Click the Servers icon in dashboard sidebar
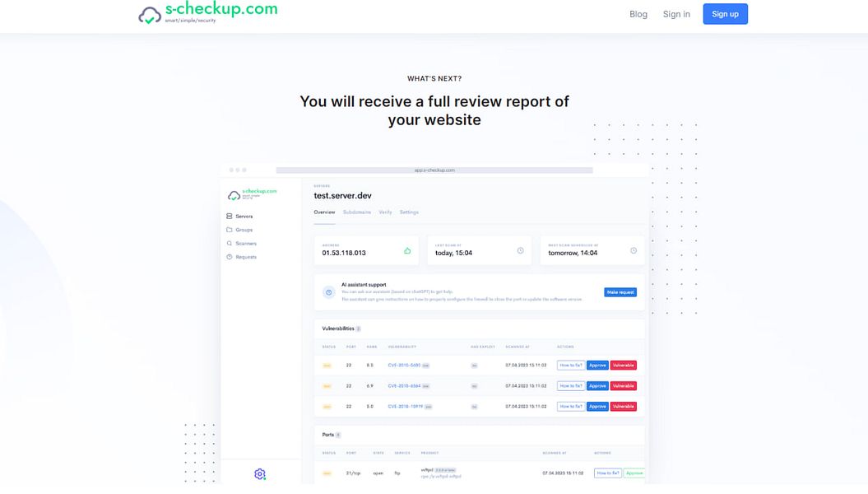This screenshot has height=494, width=868. pyautogui.click(x=230, y=216)
